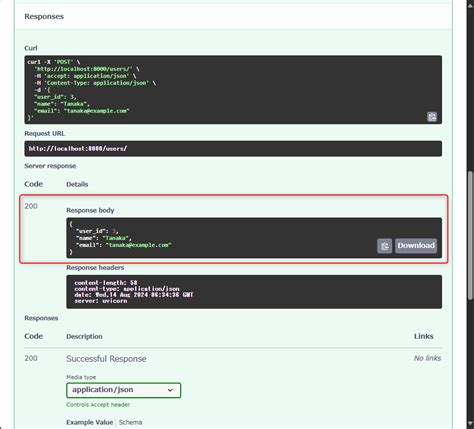Click the page vertical scrollbar thumb
Image resolution: width=474 pixels, height=429 pixels.
470,235
